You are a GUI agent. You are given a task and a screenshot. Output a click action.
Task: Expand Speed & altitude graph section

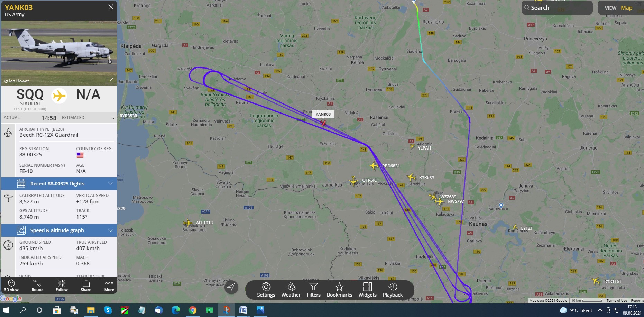click(59, 230)
